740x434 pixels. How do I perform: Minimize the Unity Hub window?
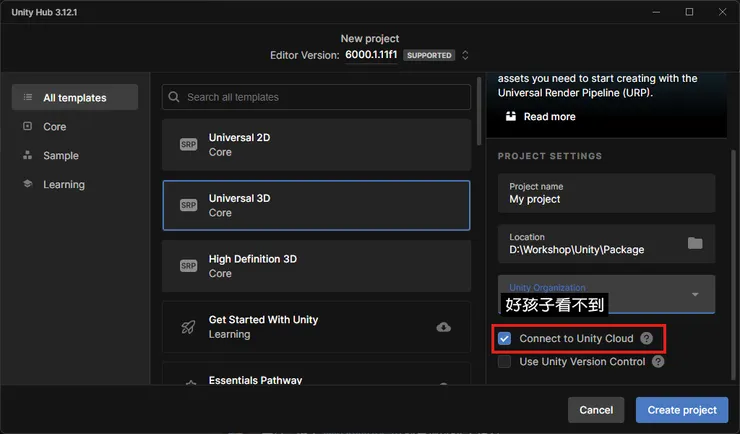pos(656,12)
